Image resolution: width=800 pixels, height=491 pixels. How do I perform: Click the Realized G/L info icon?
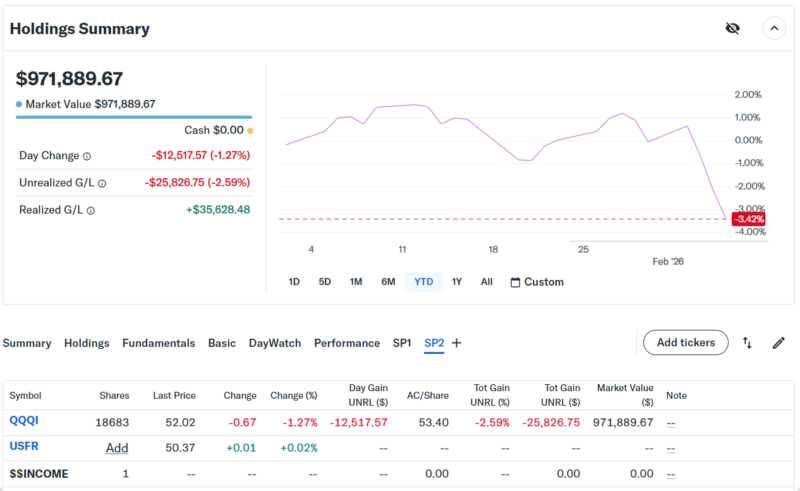pos(90,210)
